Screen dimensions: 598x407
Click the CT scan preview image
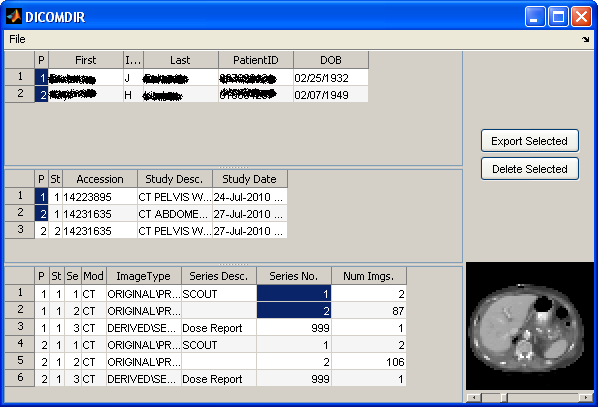(x=530, y=326)
